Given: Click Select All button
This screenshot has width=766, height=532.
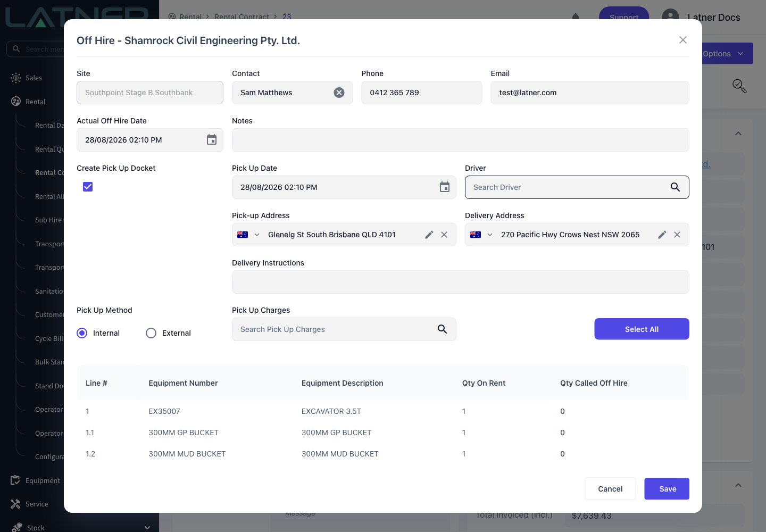Looking at the screenshot, I should tap(642, 329).
